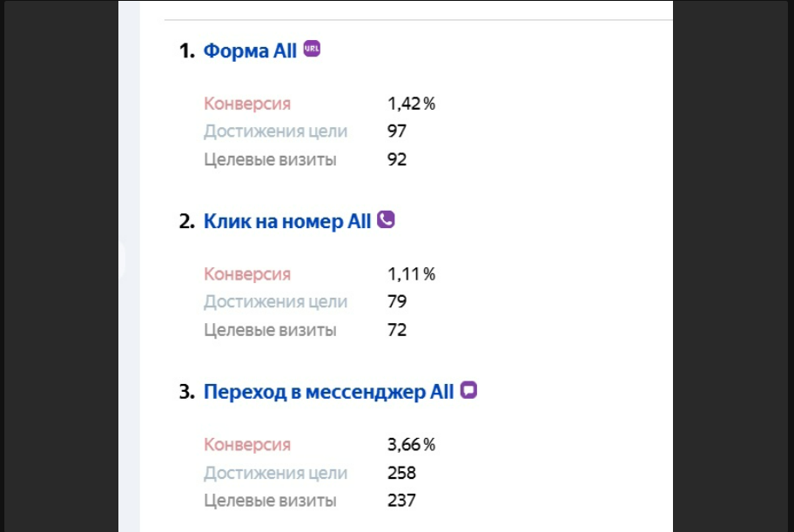Select the 72 target visits value
Screen dimensions: 794x532
[397, 329]
